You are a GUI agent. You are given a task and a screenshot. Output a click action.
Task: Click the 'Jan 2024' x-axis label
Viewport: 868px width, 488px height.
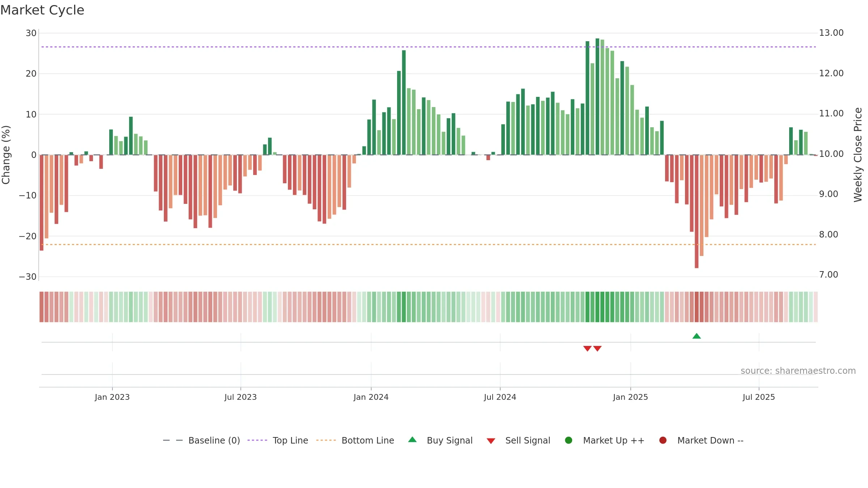pos(371,397)
